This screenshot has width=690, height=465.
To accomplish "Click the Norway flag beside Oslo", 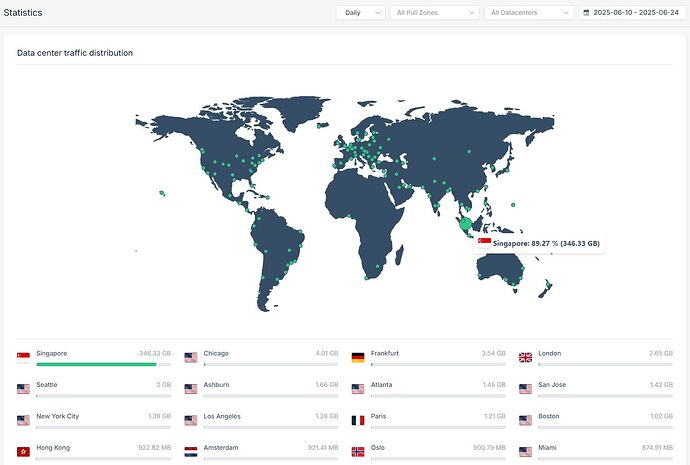I will pyautogui.click(x=358, y=451).
